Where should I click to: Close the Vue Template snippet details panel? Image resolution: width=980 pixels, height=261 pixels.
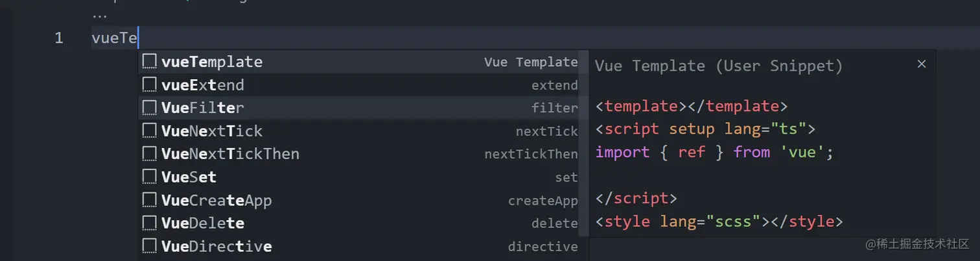coord(922,64)
